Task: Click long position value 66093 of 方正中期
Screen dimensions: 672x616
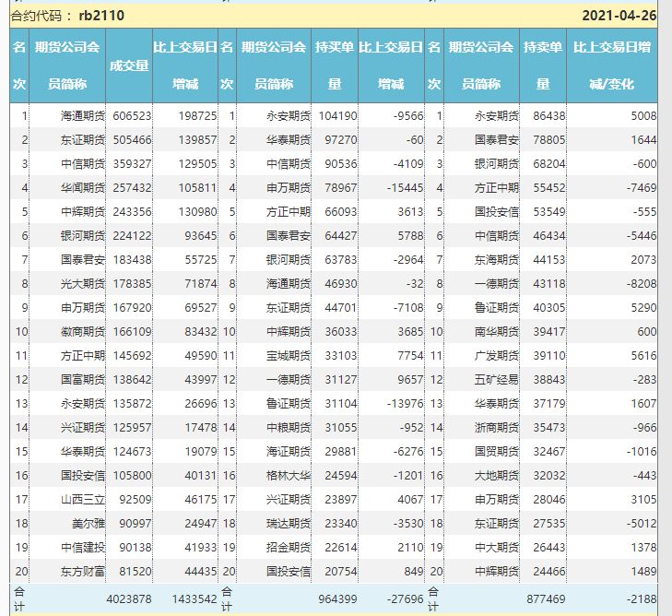Action: click(x=341, y=212)
